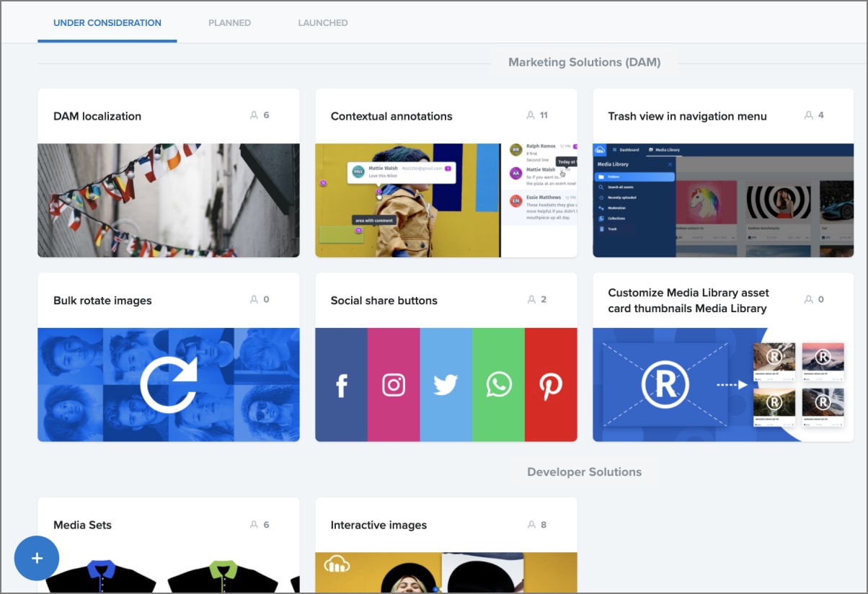Click the Facebook icon in Social share image
868x594 pixels.
click(x=342, y=386)
